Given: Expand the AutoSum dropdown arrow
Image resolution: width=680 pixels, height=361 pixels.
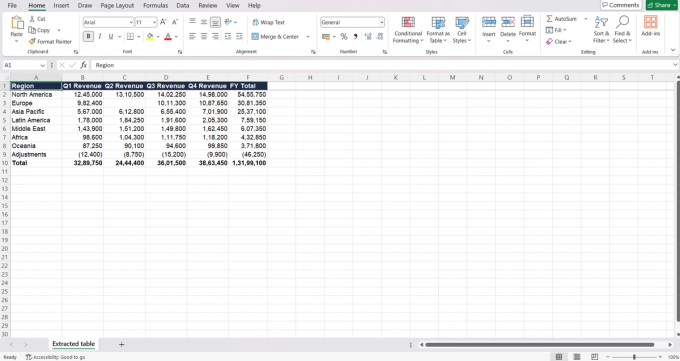Looking at the screenshot, I should [x=586, y=19].
